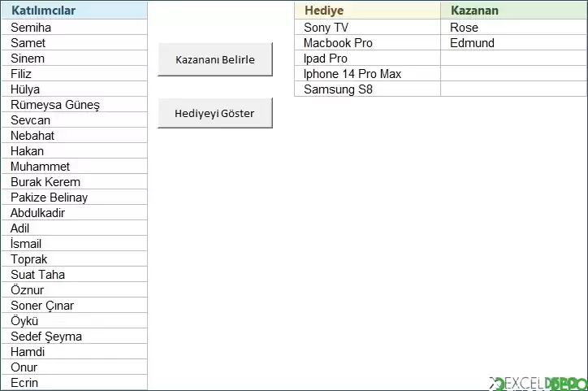Select the İsmail cell
The height and width of the screenshot is (391, 588).
coord(74,243)
